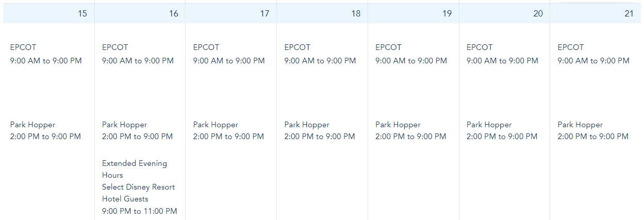The height and width of the screenshot is (220, 644).
Task: Select day 16 in the calendar header
Action: (x=174, y=13)
